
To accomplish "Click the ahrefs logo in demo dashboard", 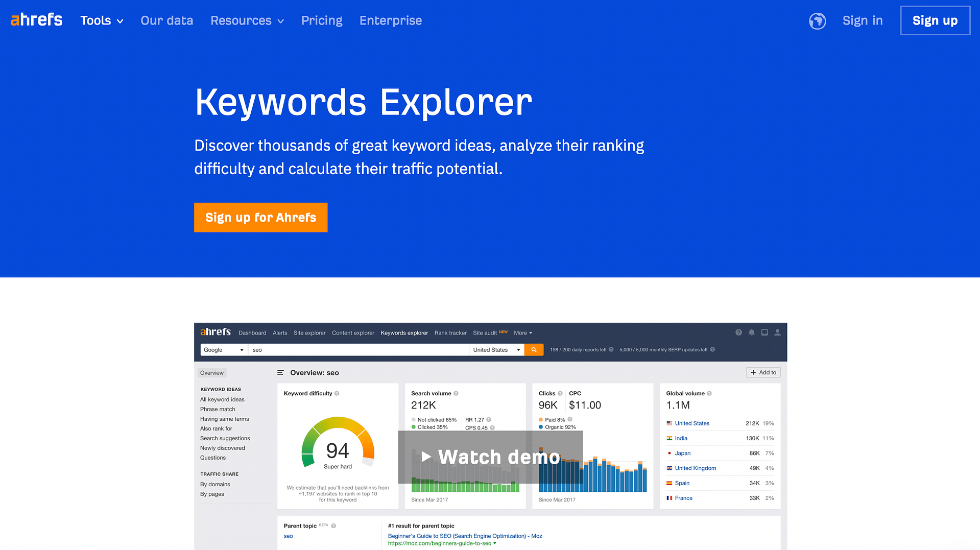I will [216, 332].
